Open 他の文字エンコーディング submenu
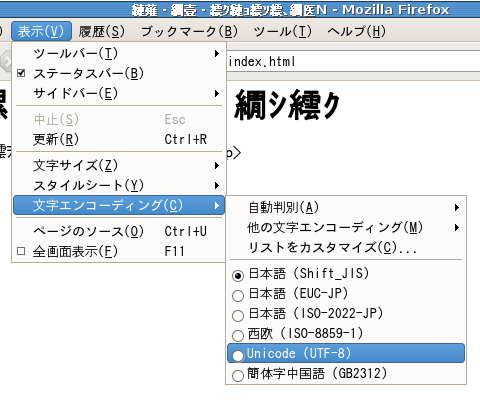This screenshot has width=480, height=400. point(346,228)
